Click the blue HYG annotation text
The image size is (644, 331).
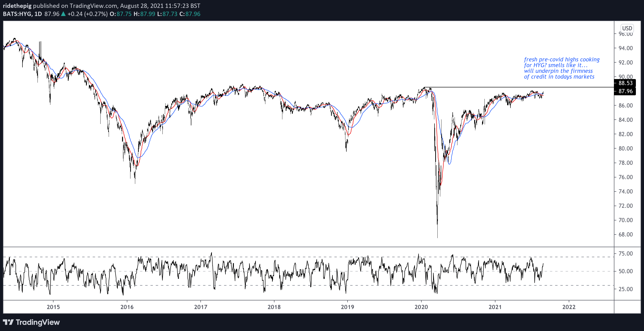click(x=562, y=68)
